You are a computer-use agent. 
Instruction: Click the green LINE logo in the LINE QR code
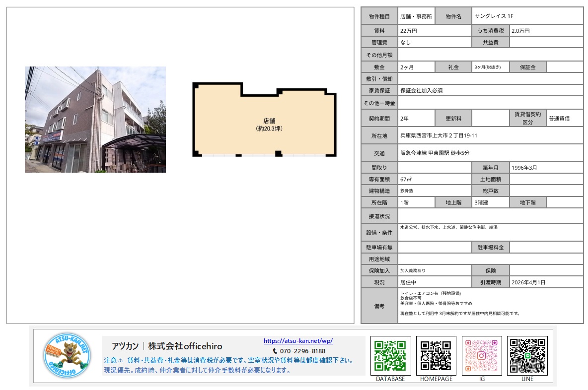[527, 355]
